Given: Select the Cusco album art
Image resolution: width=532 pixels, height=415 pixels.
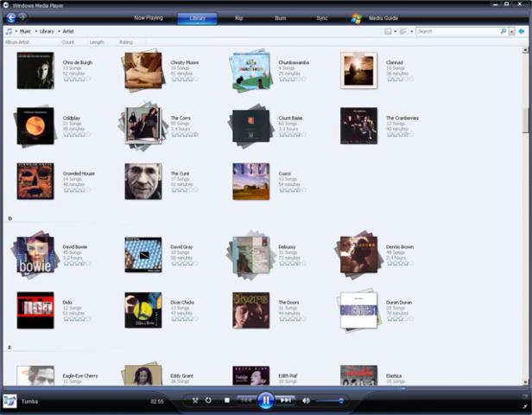Looking at the screenshot, I should (x=251, y=182).
